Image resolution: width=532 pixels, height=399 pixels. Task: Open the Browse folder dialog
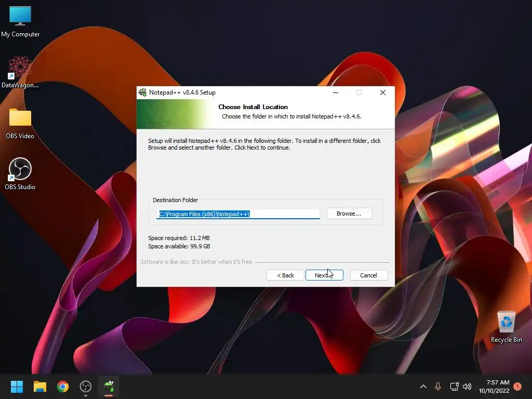(349, 214)
